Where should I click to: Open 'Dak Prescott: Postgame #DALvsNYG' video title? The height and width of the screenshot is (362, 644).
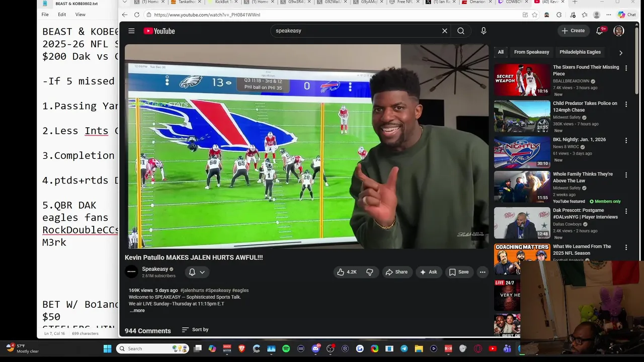coord(585,214)
